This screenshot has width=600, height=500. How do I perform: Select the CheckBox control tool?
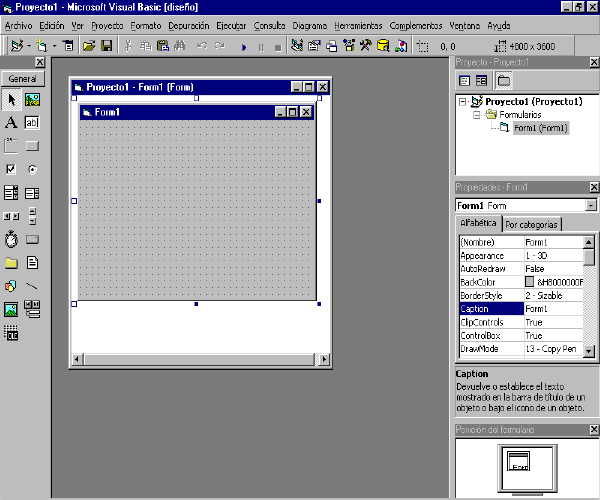pyautogui.click(x=11, y=169)
